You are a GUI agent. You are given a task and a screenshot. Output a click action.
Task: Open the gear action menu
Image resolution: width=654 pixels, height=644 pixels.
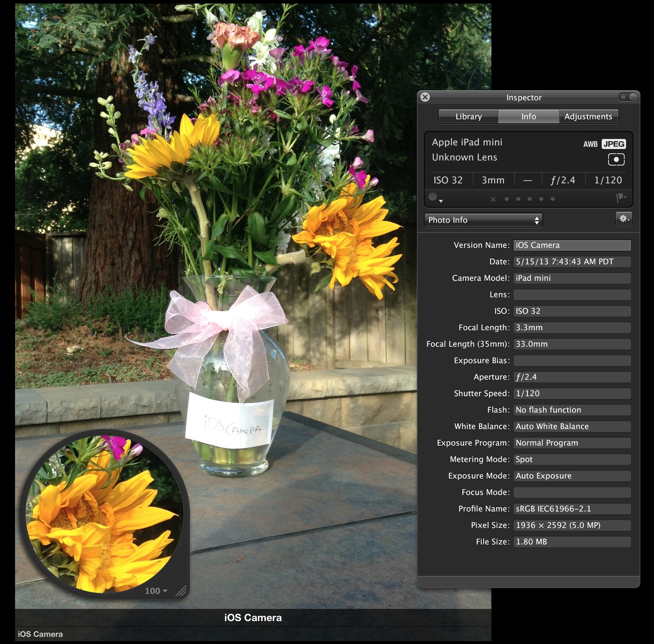pyautogui.click(x=624, y=219)
